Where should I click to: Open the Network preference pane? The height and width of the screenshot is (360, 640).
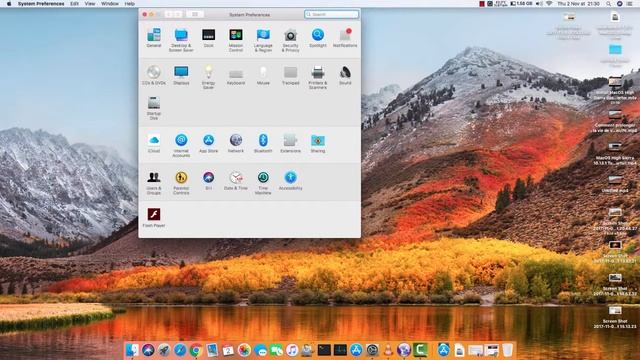236,143
